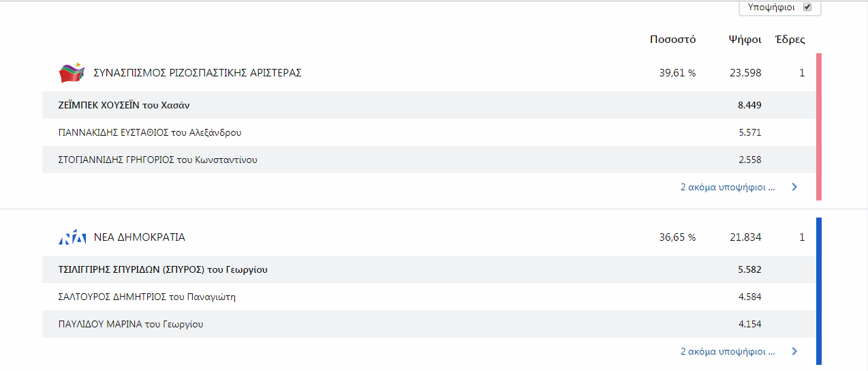Click the Ποσοστό column header
The height and width of the screenshot is (371, 868).
click(672, 40)
